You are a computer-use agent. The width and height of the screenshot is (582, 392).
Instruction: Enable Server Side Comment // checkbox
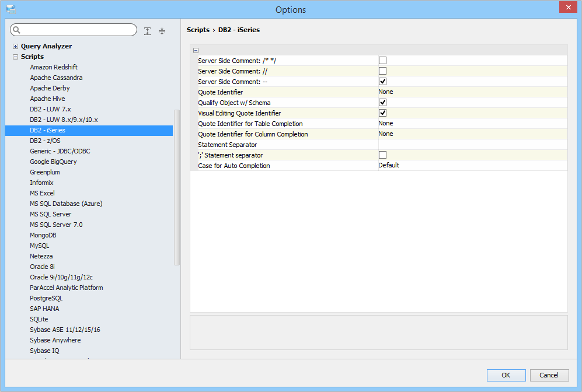click(x=382, y=71)
